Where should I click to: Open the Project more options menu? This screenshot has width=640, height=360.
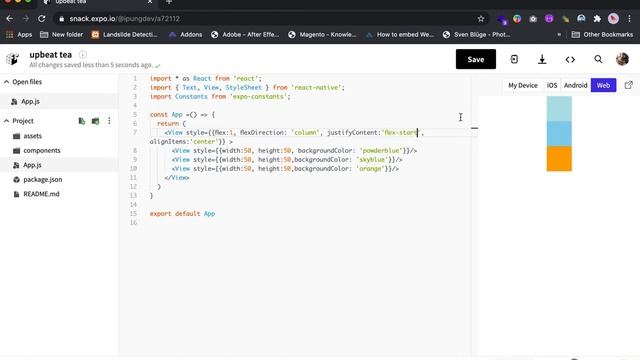coord(109,121)
